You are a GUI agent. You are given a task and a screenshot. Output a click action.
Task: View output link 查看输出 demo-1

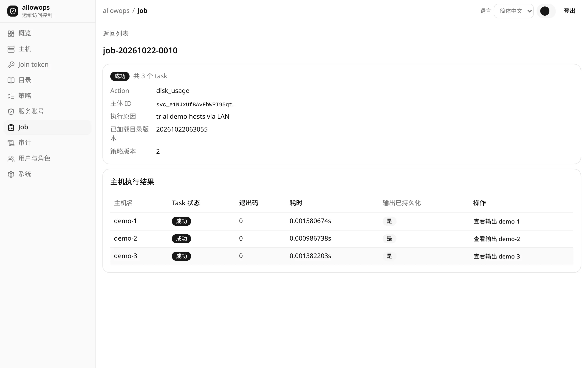[x=496, y=221]
